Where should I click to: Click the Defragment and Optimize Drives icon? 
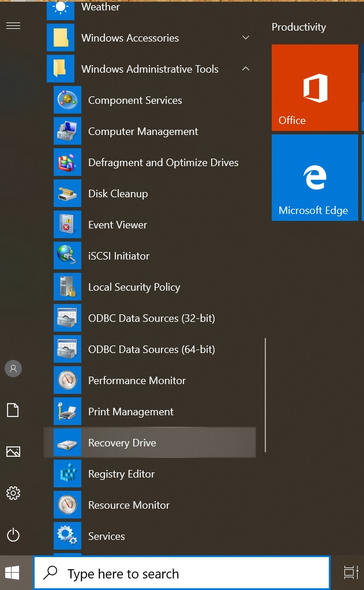tap(67, 162)
